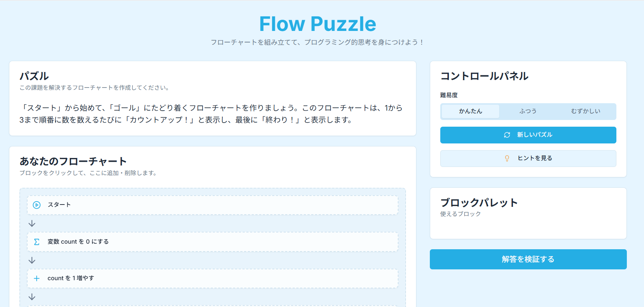644x307 pixels.
Task: Click the arrow below count を 1 増やす
Action: click(x=32, y=297)
